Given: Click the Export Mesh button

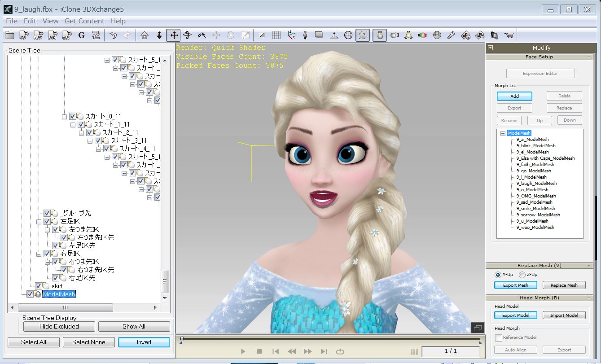Looking at the screenshot, I should 516,285.
